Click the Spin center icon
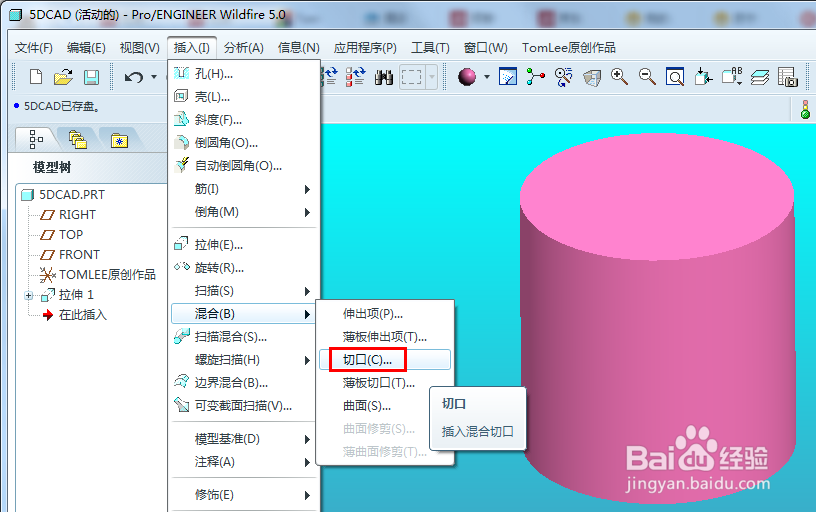Image resolution: width=816 pixels, height=512 pixels. tap(536, 77)
